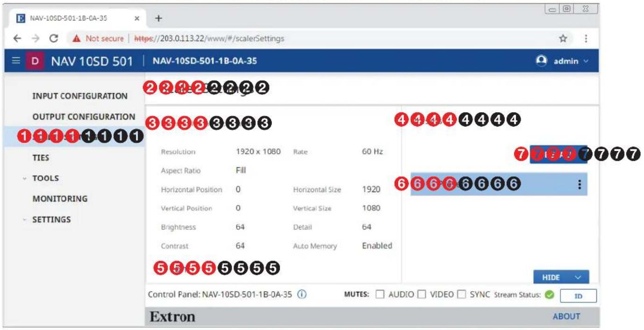
Task: Click the Aspect Ratio value Fill
Action: pyautogui.click(x=241, y=171)
